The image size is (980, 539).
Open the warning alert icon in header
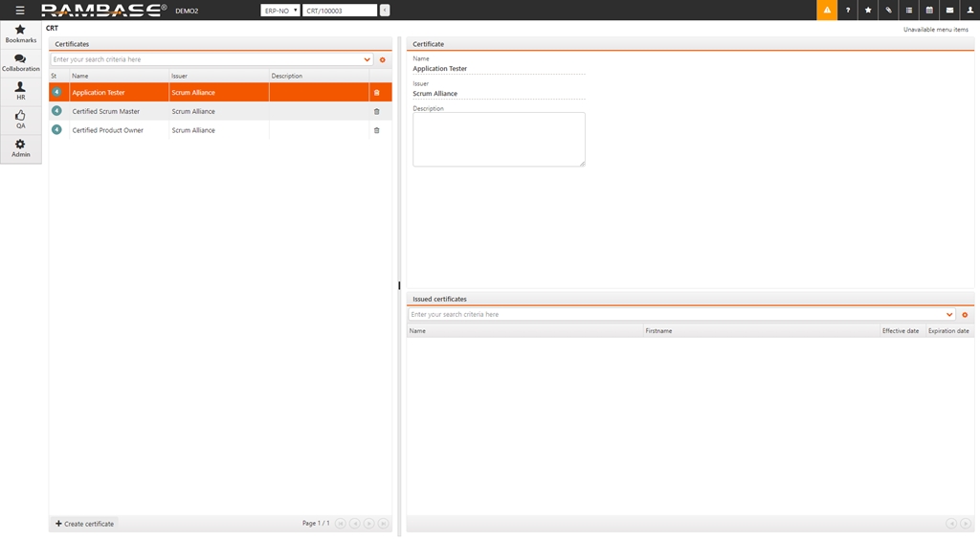[x=827, y=11]
